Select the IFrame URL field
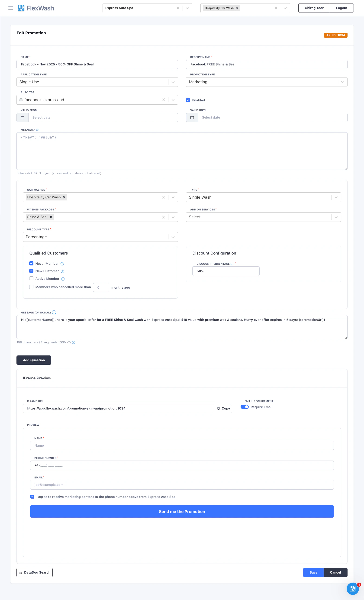The width and height of the screenshot is (364, 600). pos(119,408)
